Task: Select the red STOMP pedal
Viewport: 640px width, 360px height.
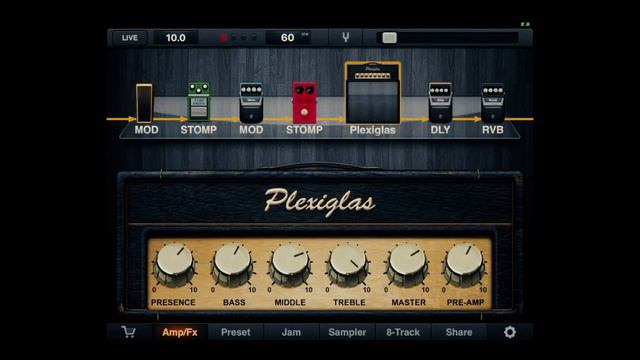Action: (304, 103)
